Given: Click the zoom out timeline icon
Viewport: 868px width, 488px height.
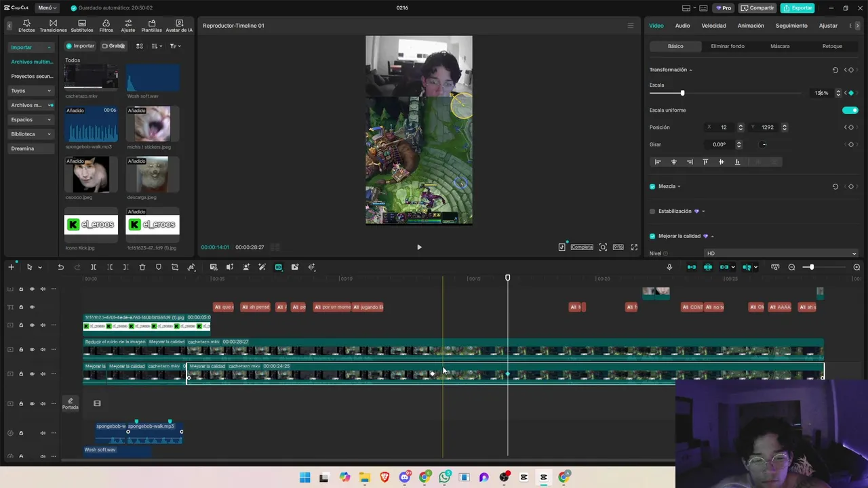Looking at the screenshot, I should pos(791,267).
